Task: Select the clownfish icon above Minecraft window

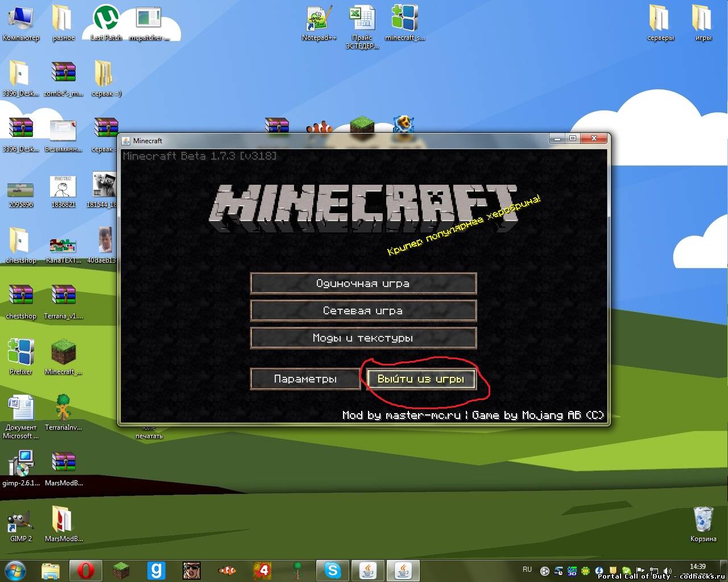Action: (x=319, y=127)
